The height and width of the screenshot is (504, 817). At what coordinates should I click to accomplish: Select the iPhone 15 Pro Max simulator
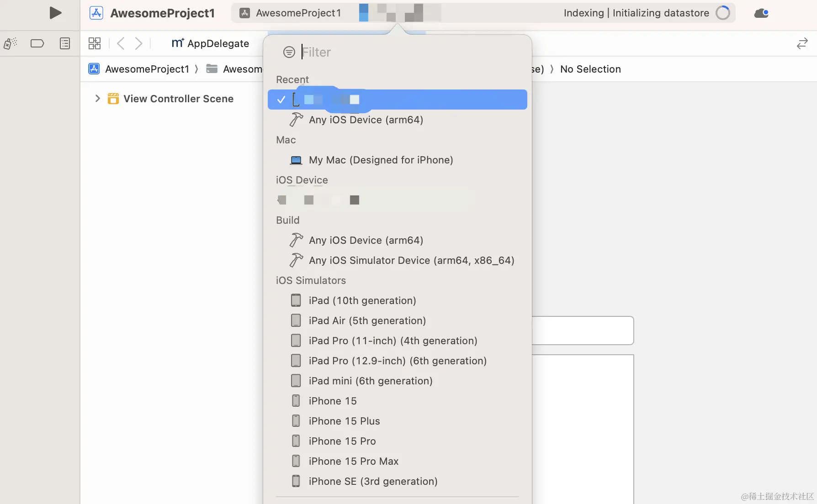397,461
